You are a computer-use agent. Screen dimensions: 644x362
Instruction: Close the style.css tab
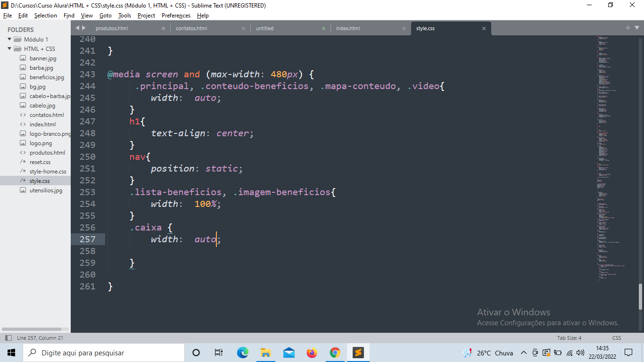point(484,28)
